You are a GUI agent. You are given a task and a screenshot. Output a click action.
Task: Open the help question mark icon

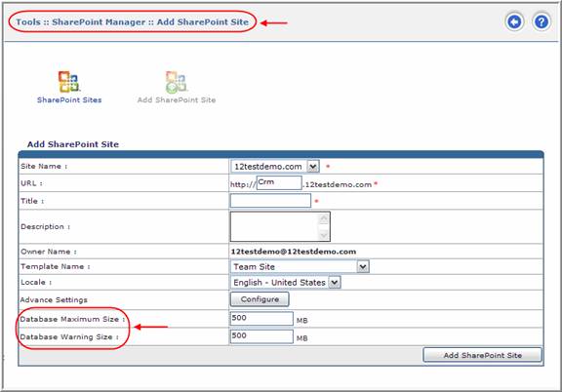(542, 22)
